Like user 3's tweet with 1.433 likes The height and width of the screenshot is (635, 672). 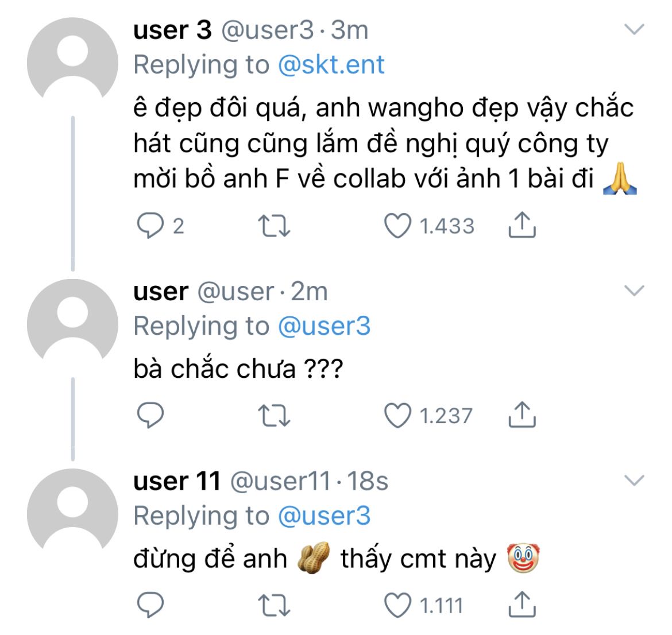point(397,226)
